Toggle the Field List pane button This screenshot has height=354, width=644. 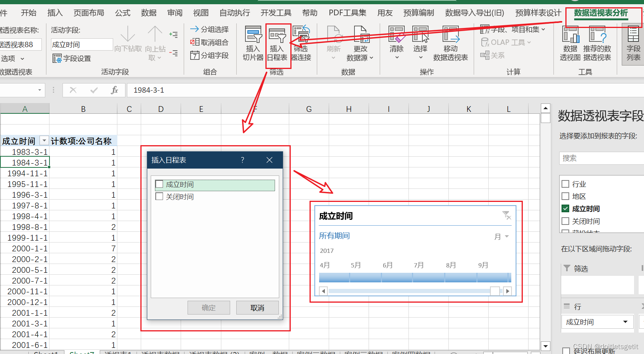click(633, 43)
